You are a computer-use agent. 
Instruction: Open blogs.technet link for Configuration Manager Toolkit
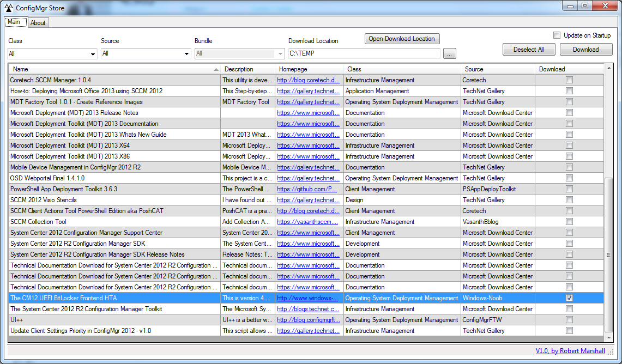[x=308, y=309]
